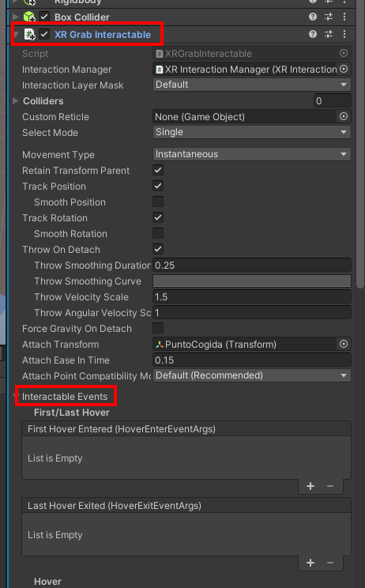Click the First/Last Hover heading
Image resolution: width=365 pixels, height=588 pixels.
tap(72, 413)
